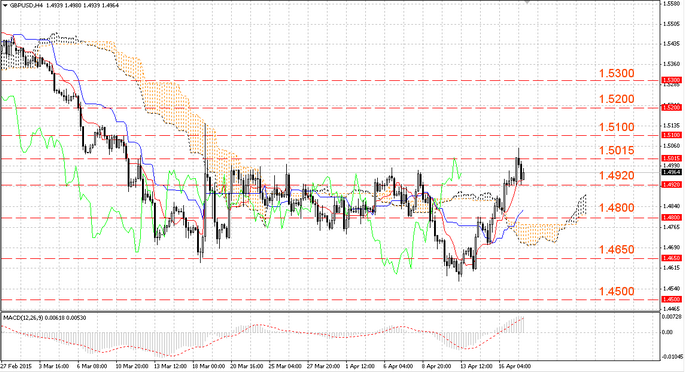Select the red 1.4650 price tag
Viewport: 685px width, 372px height.
pyautogui.click(x=671, y=258)
